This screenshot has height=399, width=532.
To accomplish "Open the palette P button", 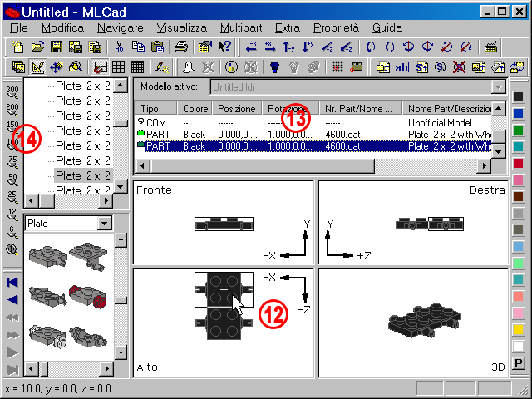I will [518, 363].
